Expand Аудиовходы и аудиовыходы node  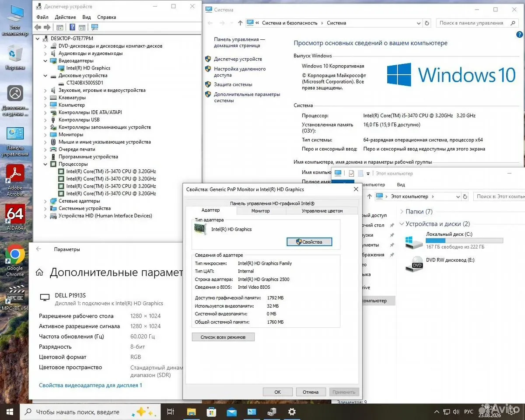[x=45, y=53]
